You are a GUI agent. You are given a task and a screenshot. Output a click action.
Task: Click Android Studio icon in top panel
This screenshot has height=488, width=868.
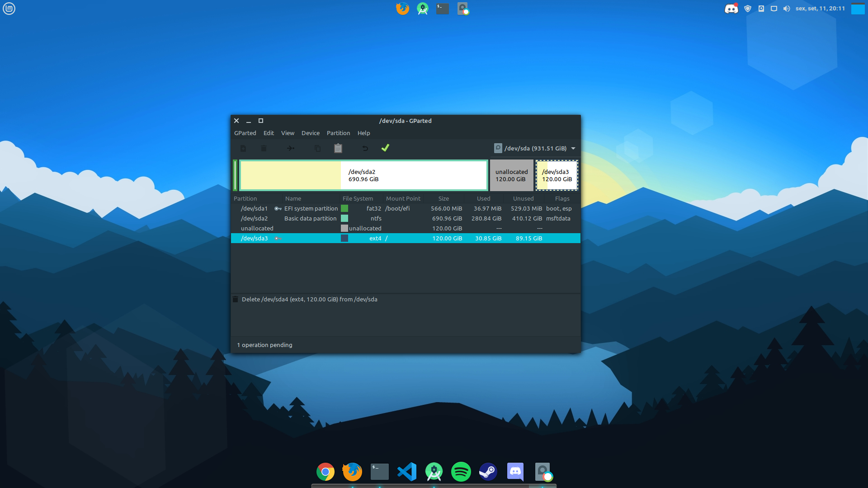[423, 9]
